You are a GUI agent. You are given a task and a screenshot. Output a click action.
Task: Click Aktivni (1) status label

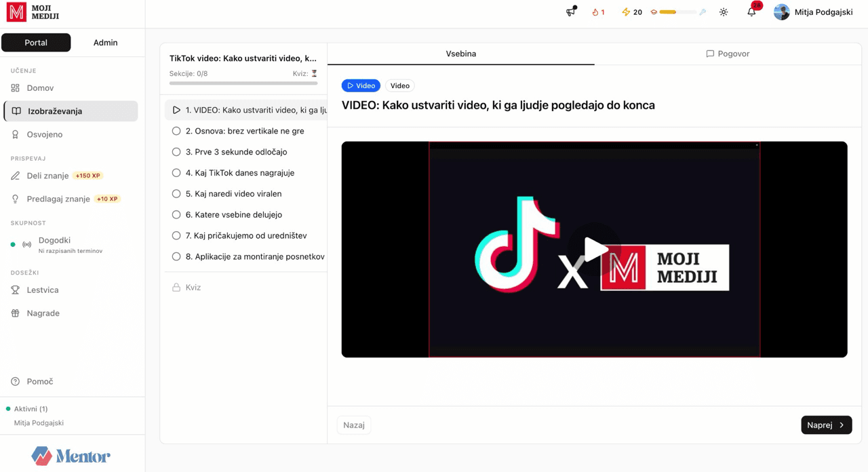click(31, 409)
